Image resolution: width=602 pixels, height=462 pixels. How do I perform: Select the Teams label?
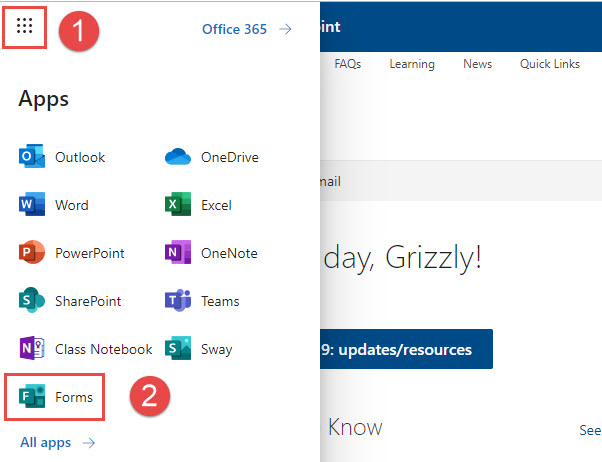point(220,301)
